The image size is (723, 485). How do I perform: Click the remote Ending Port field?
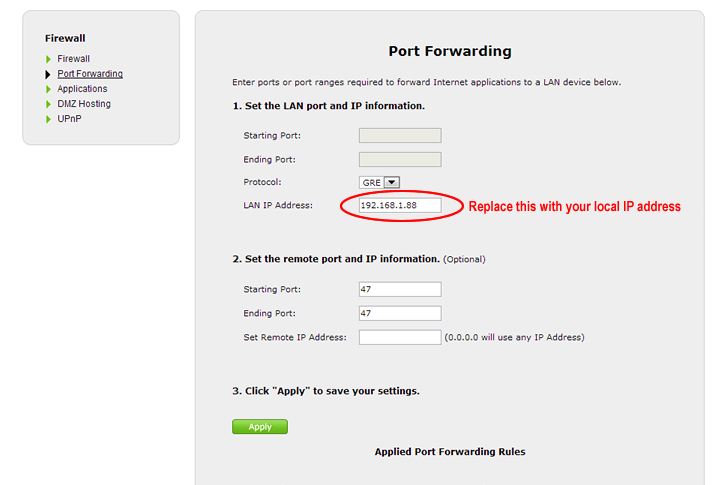pyautogui.click(x=400, y=313)
